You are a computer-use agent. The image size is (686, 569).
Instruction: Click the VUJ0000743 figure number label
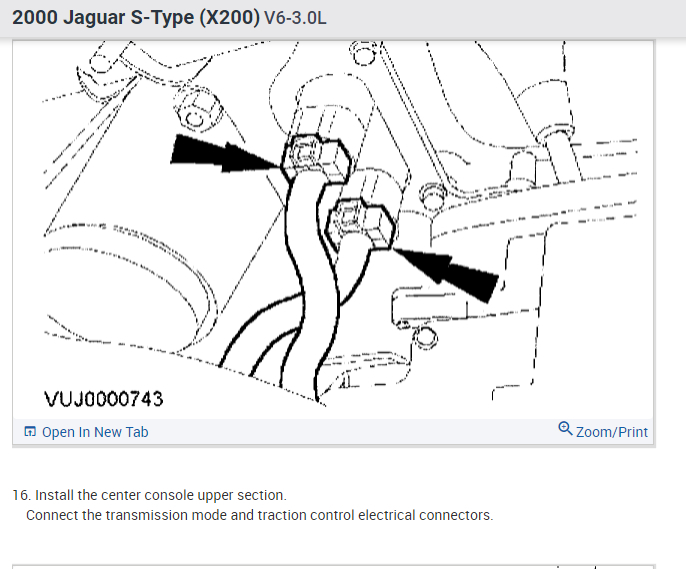click(x=104, y=399)
